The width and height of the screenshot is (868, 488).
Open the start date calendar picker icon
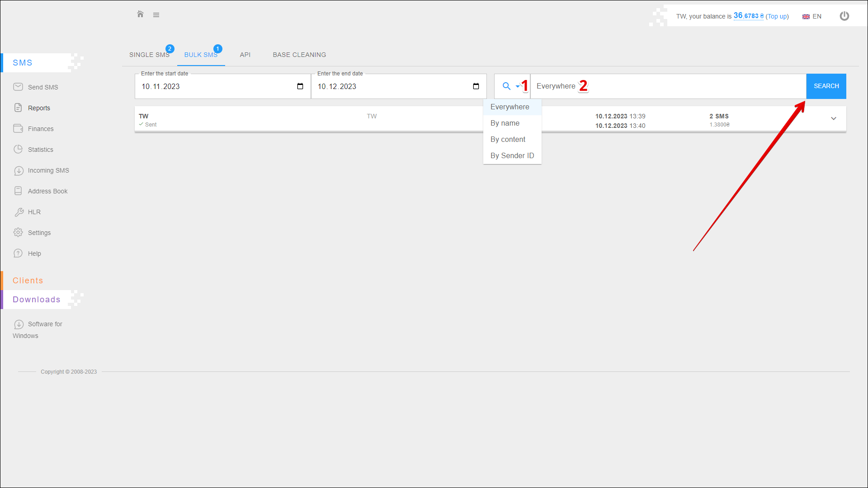pyautogui.click(x=300, y=86)
